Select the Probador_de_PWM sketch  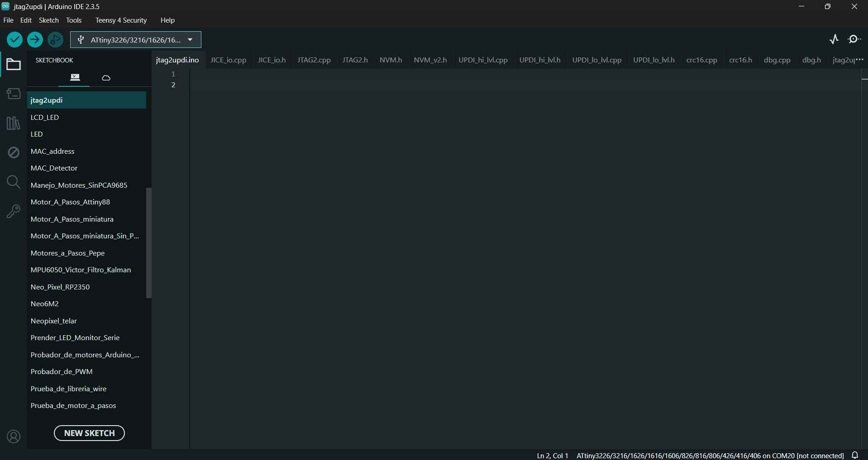[x=86, y=371]
